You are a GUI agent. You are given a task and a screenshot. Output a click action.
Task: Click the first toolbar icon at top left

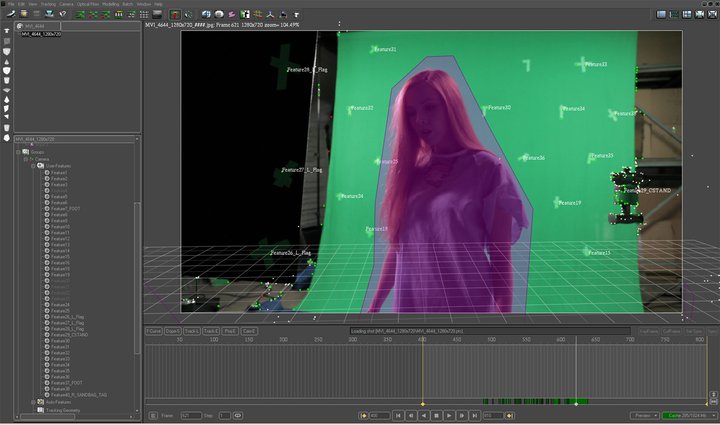pyautogui.click(x=11, y=14)
